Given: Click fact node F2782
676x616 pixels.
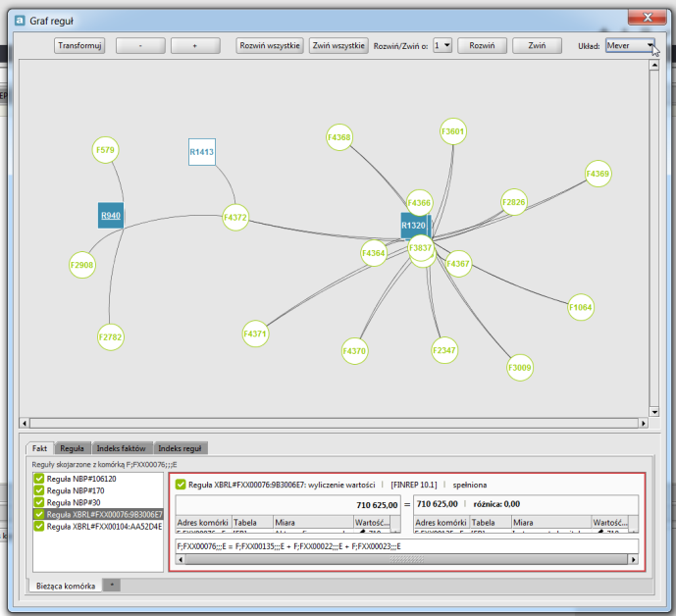Looking at the screenshot, I should (x=110, y=337).
